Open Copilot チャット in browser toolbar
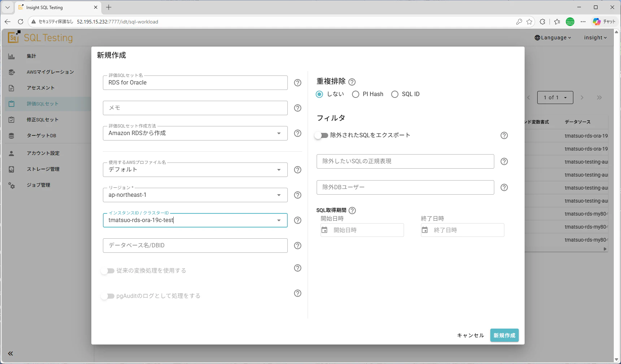This screenshot has width=621, height=364. [604, 22]
